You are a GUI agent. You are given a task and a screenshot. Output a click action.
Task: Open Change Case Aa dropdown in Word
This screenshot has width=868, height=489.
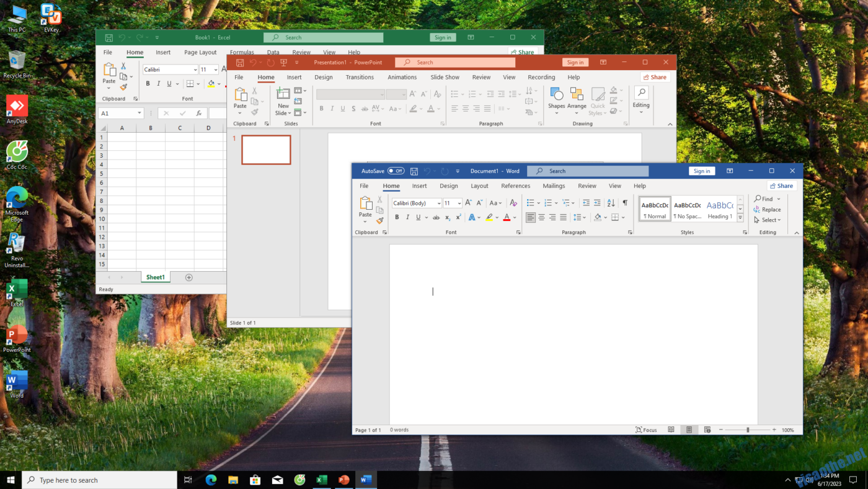pos(495,203)
